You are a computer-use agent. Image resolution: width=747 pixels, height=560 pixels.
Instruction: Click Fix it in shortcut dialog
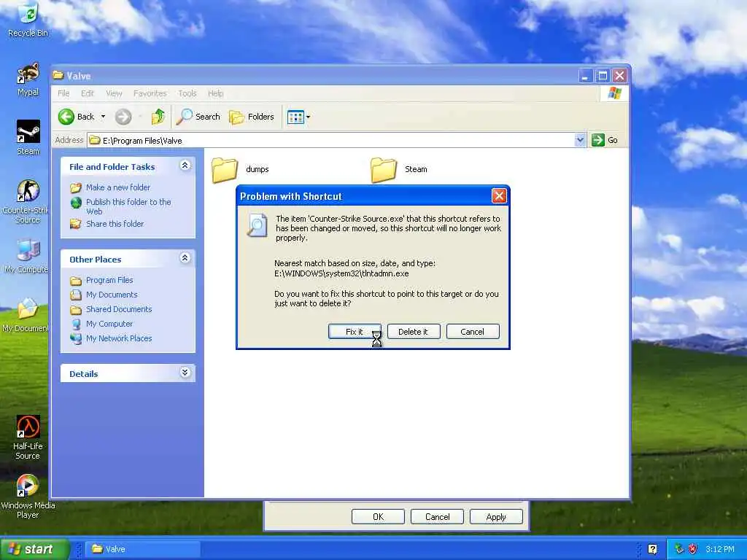pyautogui.click(x=355, y=332)
